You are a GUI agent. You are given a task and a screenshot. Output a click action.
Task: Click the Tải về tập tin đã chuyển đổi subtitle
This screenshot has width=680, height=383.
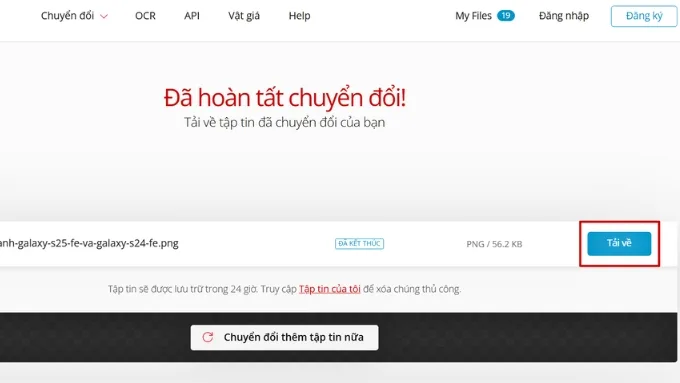point(284,122)
